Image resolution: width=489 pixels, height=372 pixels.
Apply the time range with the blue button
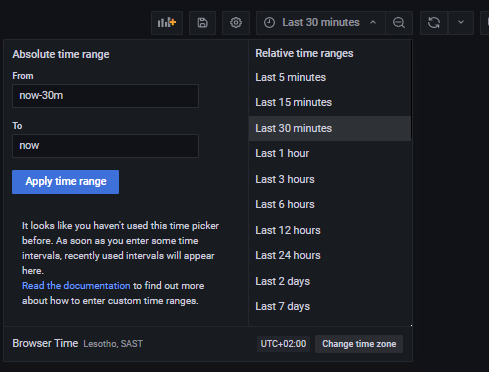[65, 182]
